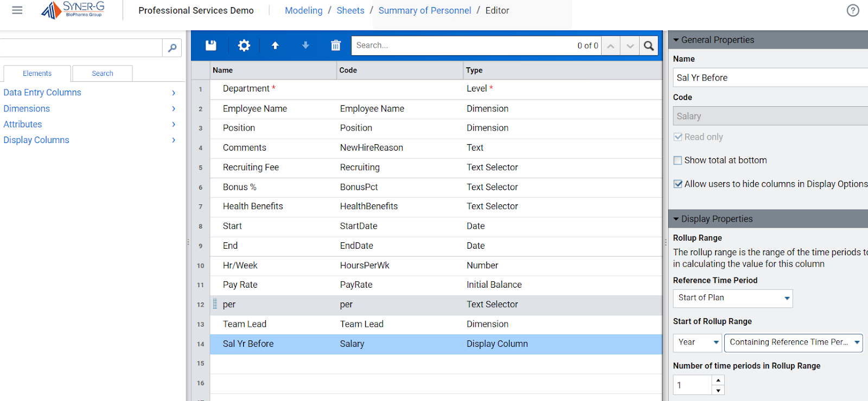Open the settings gear in the editor toolbar

(244, 46)
